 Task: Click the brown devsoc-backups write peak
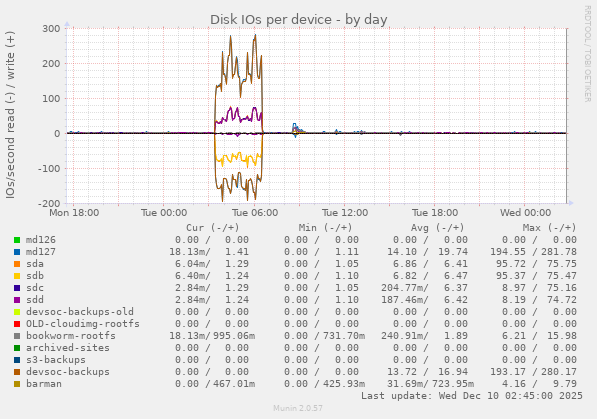point(255,37)
